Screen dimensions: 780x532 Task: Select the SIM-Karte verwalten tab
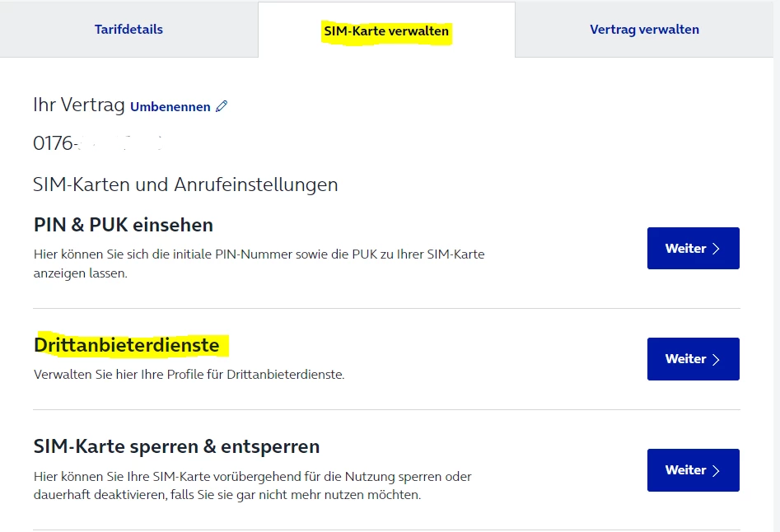coord(386,31)
